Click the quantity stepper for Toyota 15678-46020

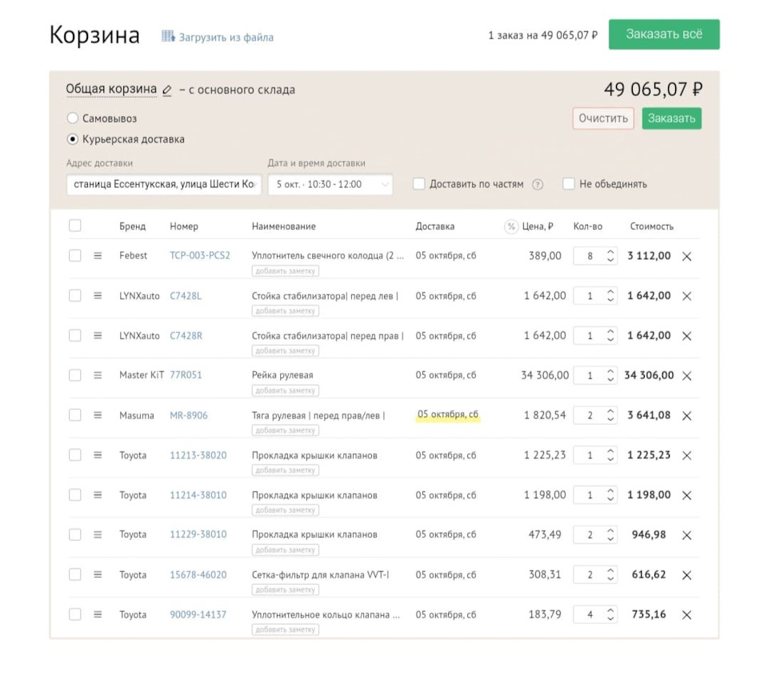pos(610,575)
